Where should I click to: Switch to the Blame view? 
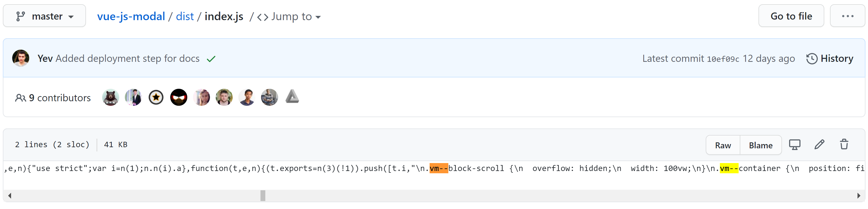[760, 145]
